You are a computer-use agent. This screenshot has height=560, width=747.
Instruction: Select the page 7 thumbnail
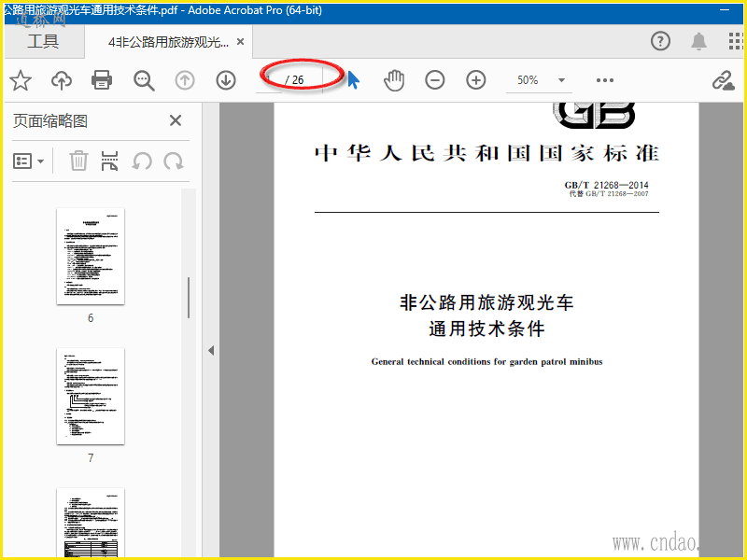coord(91,396)
